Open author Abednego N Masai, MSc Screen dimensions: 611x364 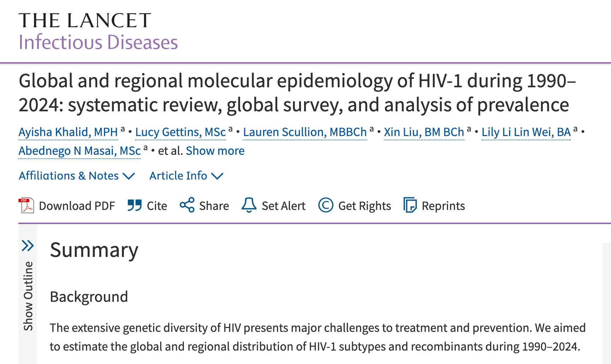(80, 151)
